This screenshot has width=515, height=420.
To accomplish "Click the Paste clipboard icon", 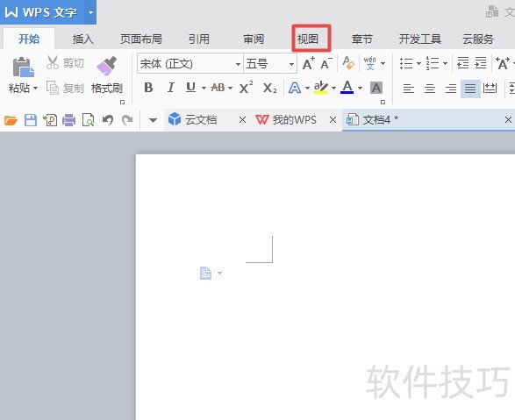I will click(23, 68).
